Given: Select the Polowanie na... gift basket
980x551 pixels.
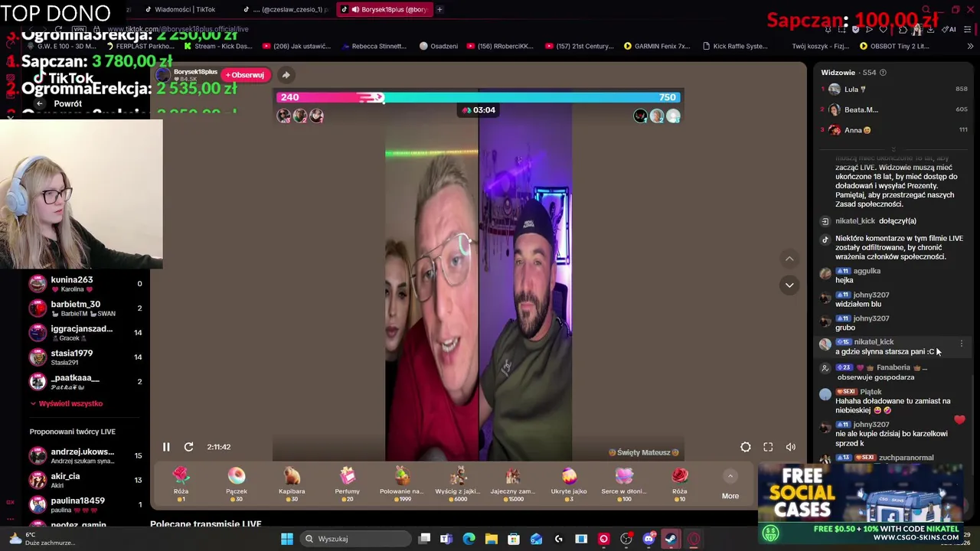Looking at the screenshot, I should click(x=402, y=484).
